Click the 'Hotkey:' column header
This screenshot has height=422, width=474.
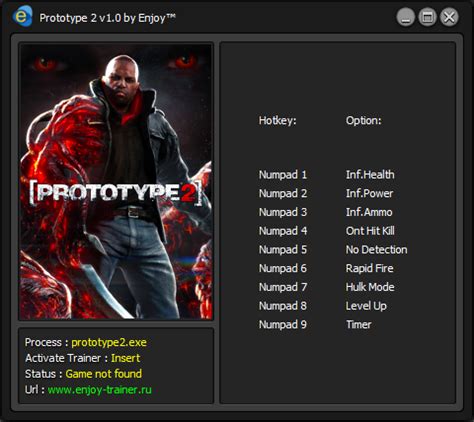[x=277, y=120]
